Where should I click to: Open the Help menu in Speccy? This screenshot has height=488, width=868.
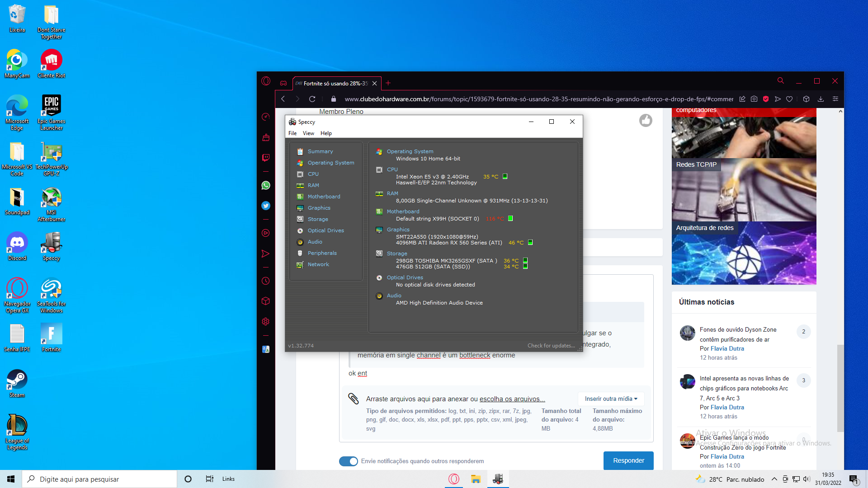coord(326,133)
